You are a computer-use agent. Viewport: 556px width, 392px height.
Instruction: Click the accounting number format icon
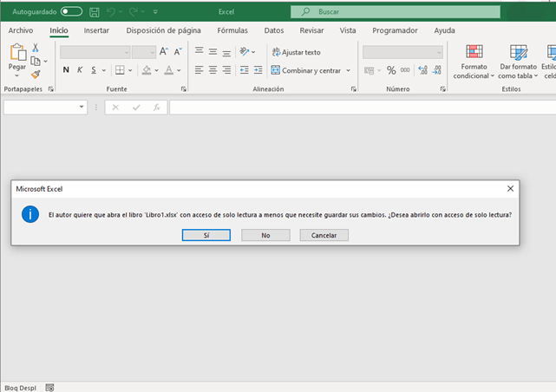tap(370, 70)
